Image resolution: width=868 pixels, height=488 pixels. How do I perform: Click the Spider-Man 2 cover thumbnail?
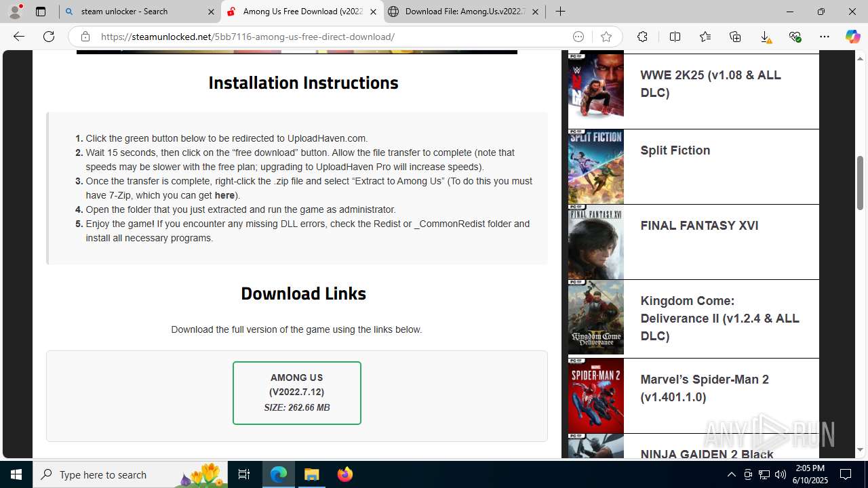[596, 396]
